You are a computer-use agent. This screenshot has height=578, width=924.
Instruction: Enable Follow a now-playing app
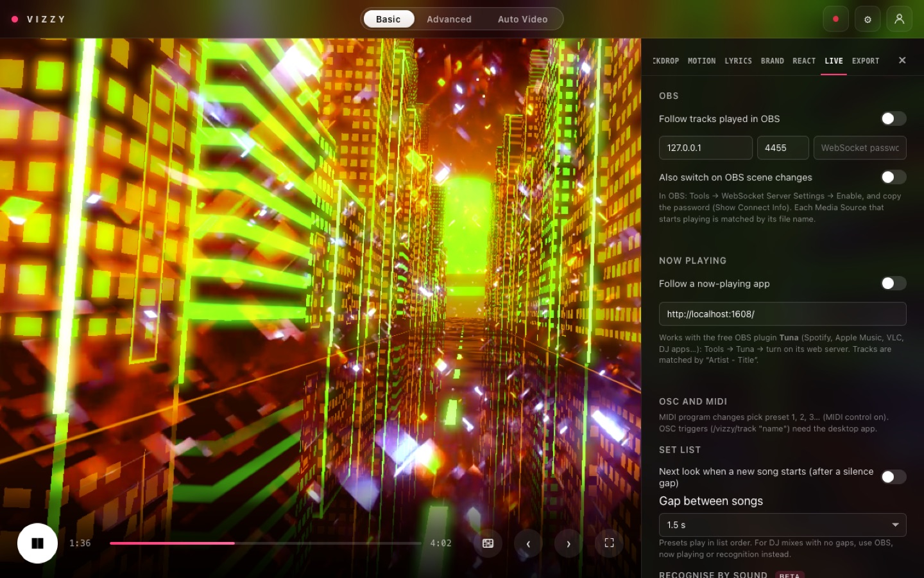click(x=893, y=283)
